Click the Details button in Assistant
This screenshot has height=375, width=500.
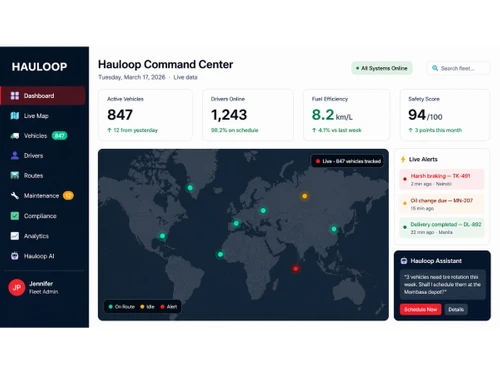click(x=456, y=309)
